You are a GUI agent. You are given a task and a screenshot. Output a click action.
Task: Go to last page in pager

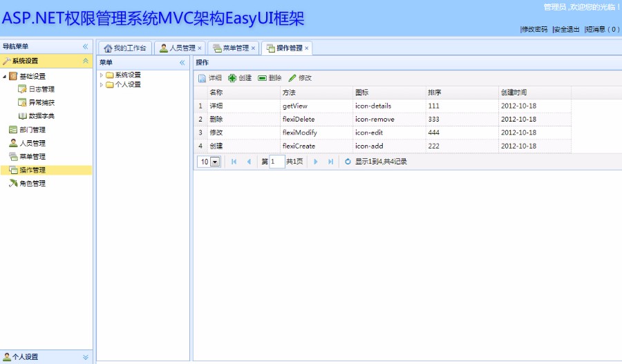330,162
